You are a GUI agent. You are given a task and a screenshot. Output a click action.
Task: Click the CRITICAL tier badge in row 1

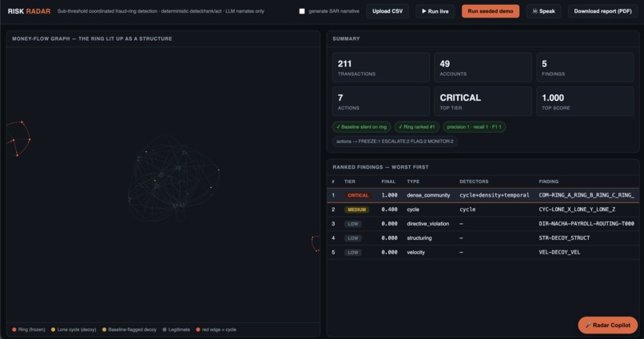[358, 195]
